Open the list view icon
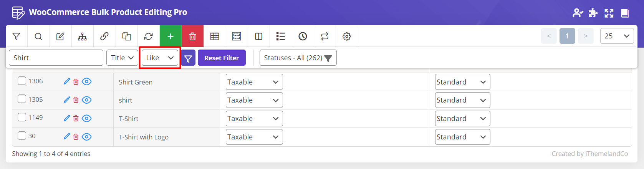Screen dimensions: 644x169 [x=281, y=36]
